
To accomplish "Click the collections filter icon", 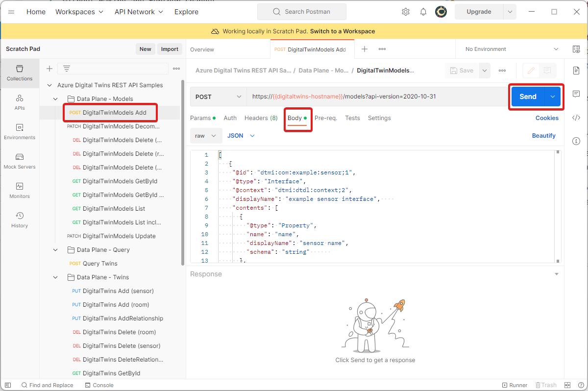I will (67, 69).
